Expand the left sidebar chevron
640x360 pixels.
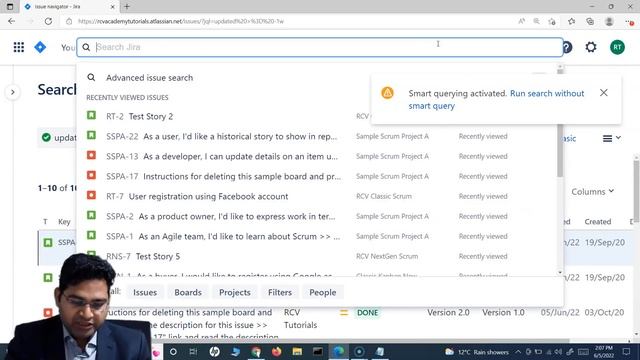tap(13, 92)
